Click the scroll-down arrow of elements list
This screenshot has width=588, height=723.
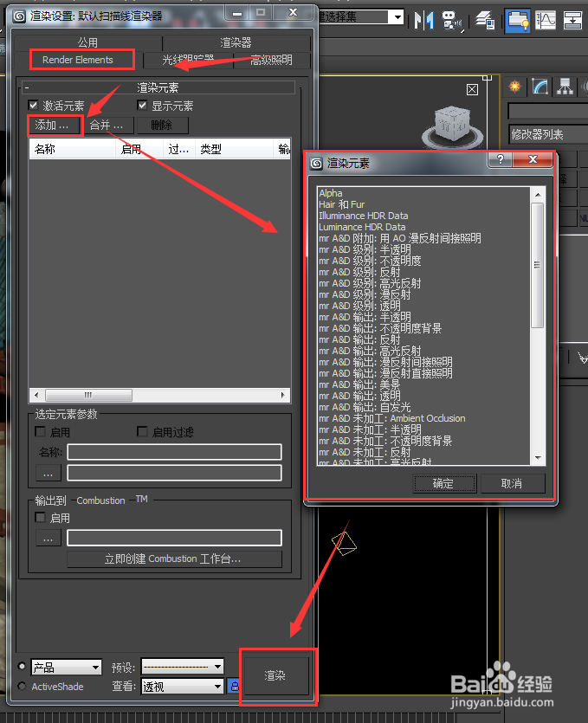tap(538, 458)
